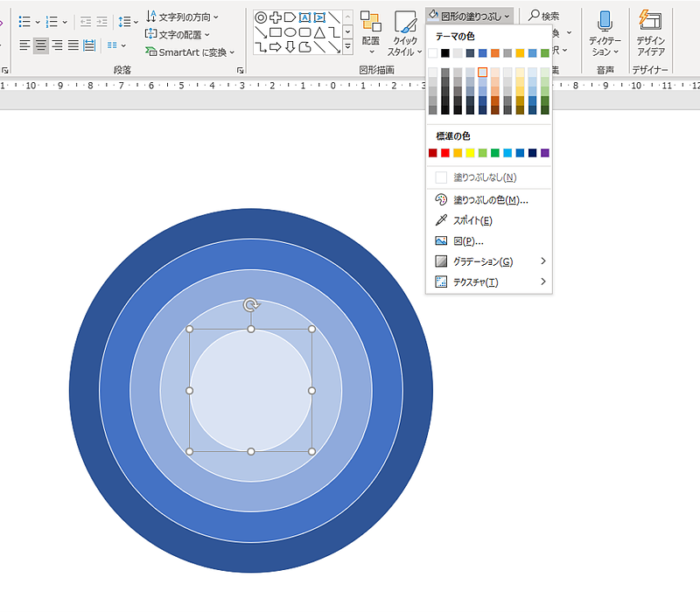Expand the Text Direction (文字列の方向) dropdown
The image size is (700, 612).
pos(183,17)
